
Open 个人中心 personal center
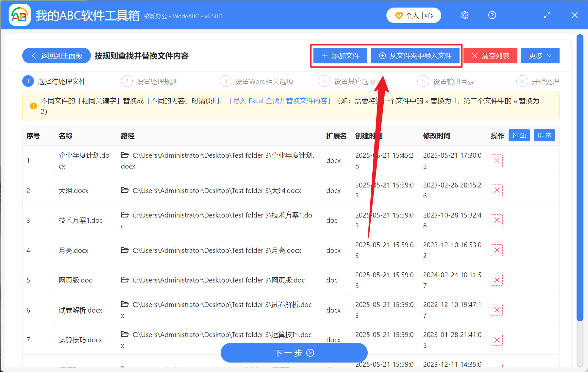(413, 15)
